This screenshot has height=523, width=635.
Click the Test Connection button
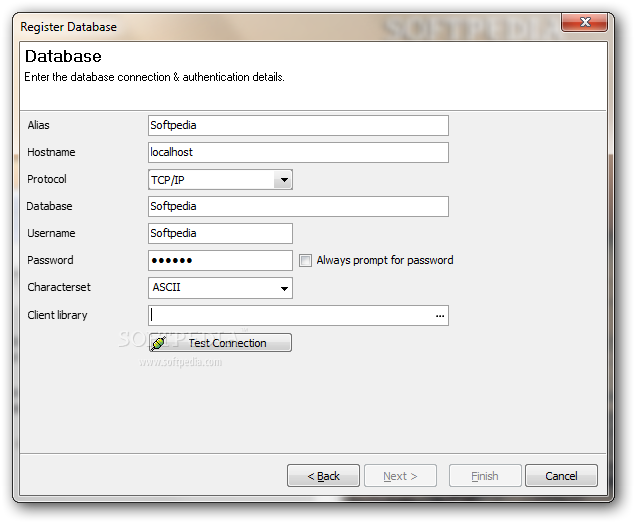[x=220, y=343]
